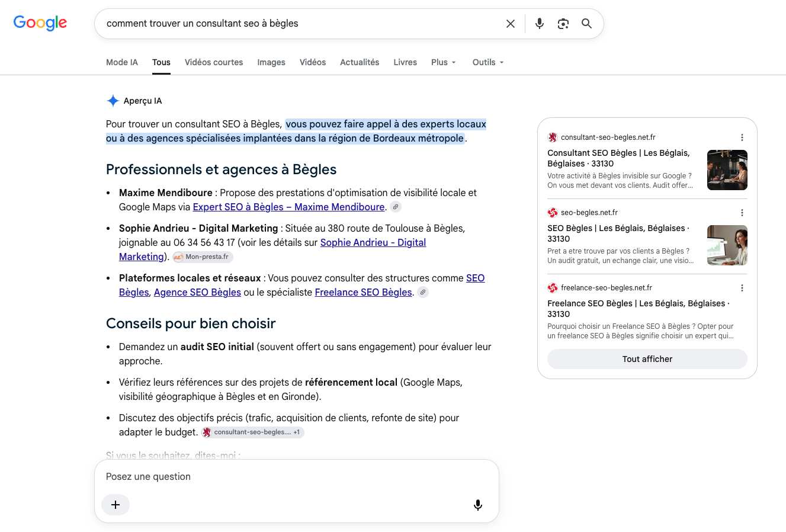Open Freelance SEO Bègles link in overview
This screenshot has height=532, width=786.
(363, 293)
